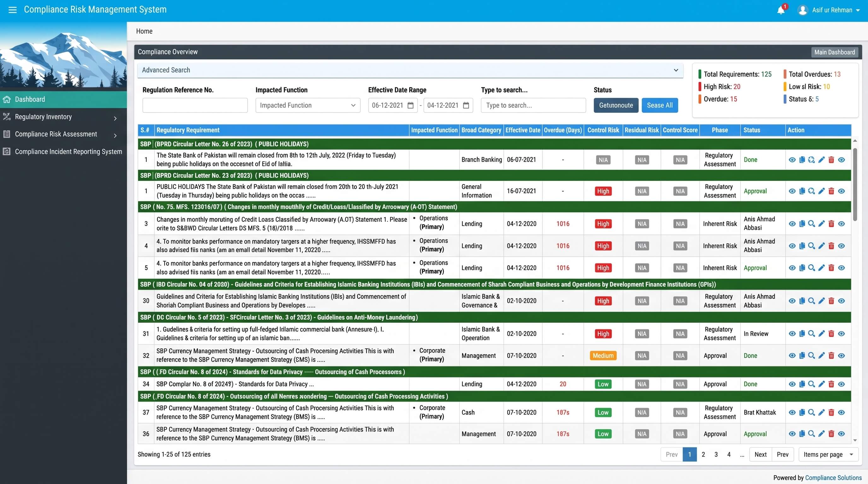Edit the General Information row with pencil

[x=822, y=191]
